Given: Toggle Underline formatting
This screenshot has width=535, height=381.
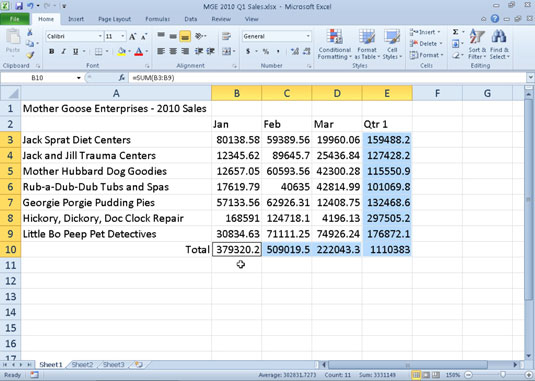Looking at the screenshot, I should [75, 52].
